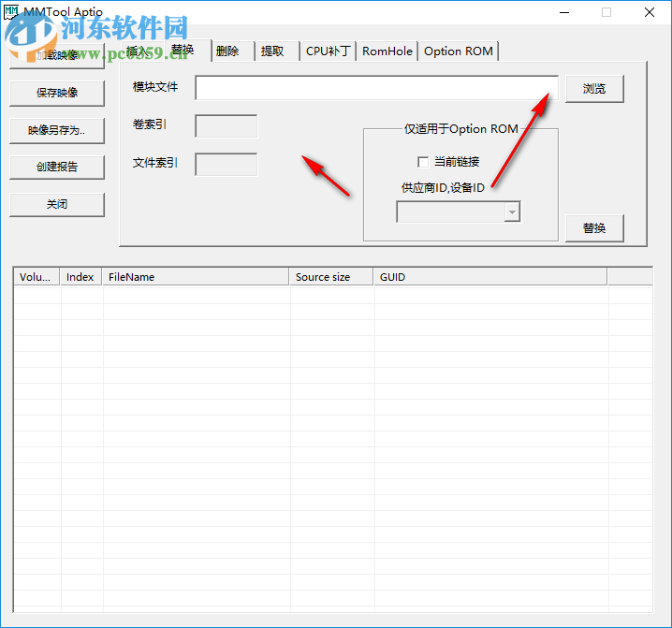The image size is (672, 628).
Task: Switch to the 提取 tab
Action: coord(277,51)
